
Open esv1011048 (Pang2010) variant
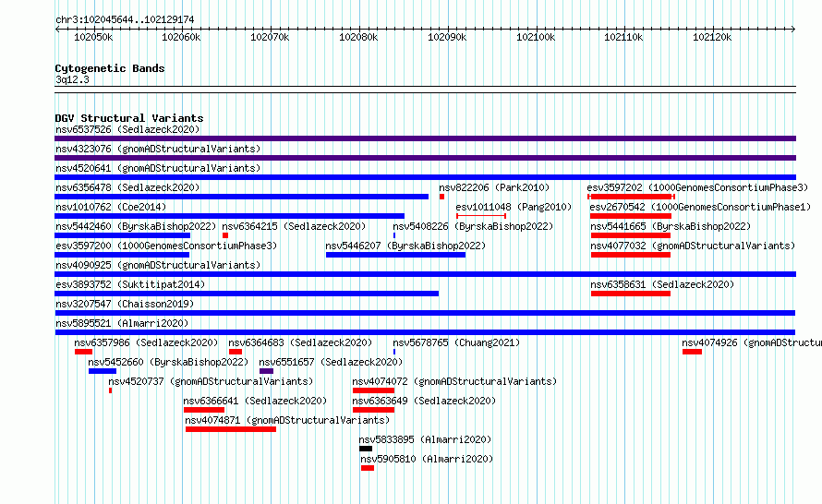pos(514,207)
